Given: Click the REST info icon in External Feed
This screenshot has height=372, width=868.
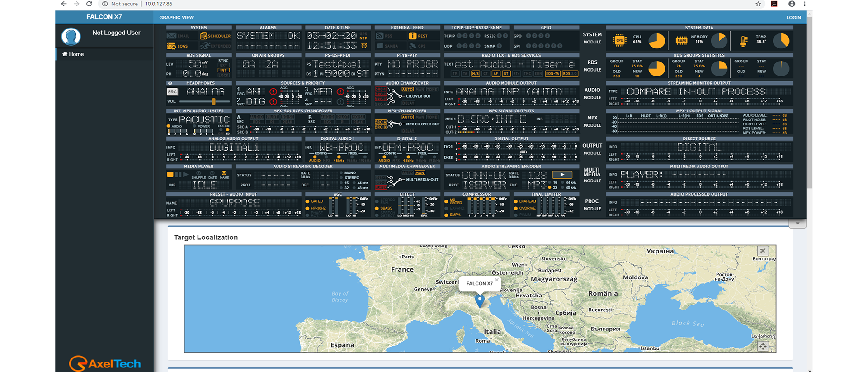Looking at the screenshot, I should (x=412, y=36).
